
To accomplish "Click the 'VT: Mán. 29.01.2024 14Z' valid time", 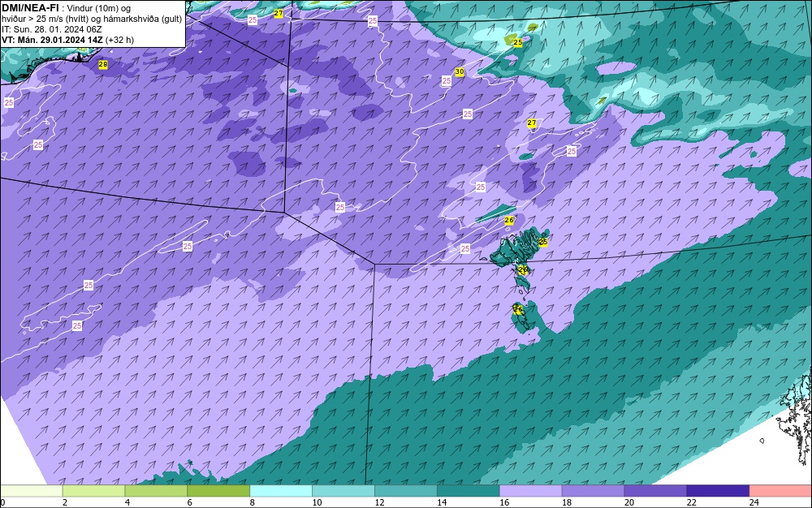I will pos(52,40).
